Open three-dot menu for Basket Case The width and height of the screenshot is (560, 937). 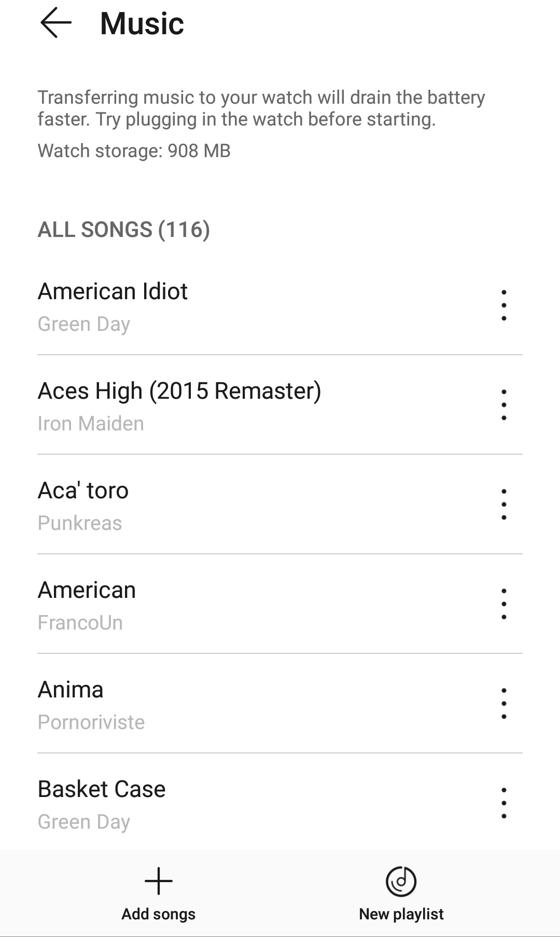point(503,803)
